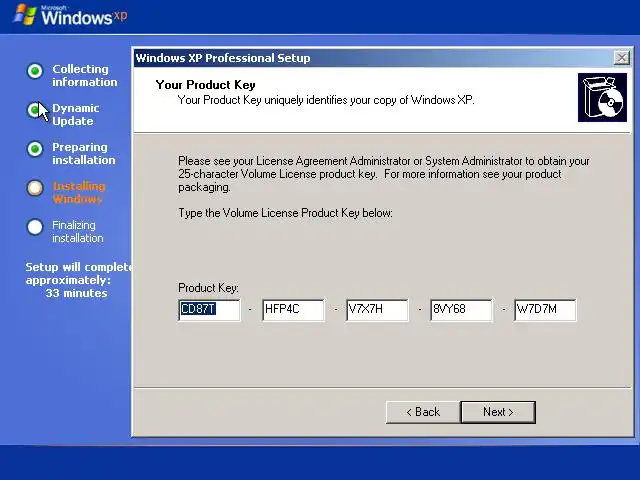Select the W7D7M product key field

pyautogui.click(x=545, y=310)
